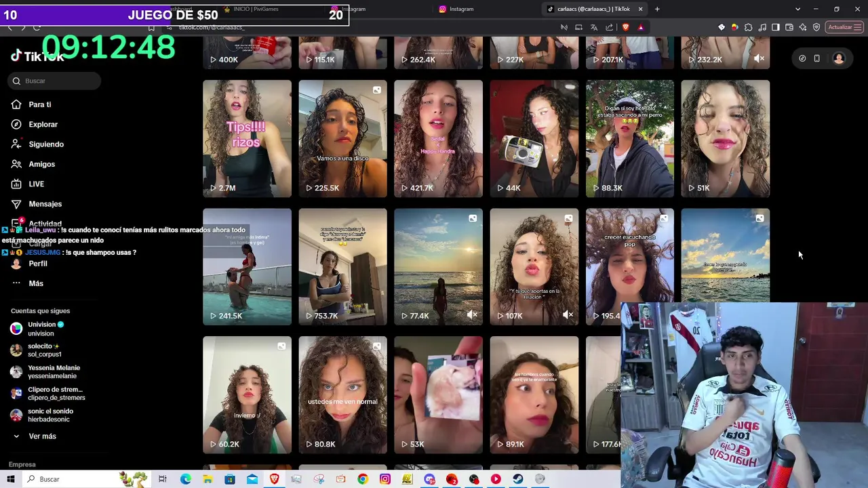Image resolution: width=868 pixels, height=488 pixels.
Task: Open LIVE section in sidebar
Action: [x=28, y=184]
